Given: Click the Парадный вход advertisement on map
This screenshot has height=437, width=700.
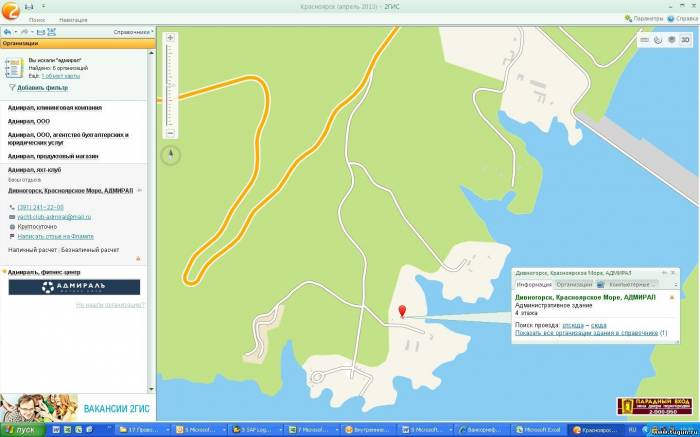Looking at the screenshot, I should tap(655, 407).
